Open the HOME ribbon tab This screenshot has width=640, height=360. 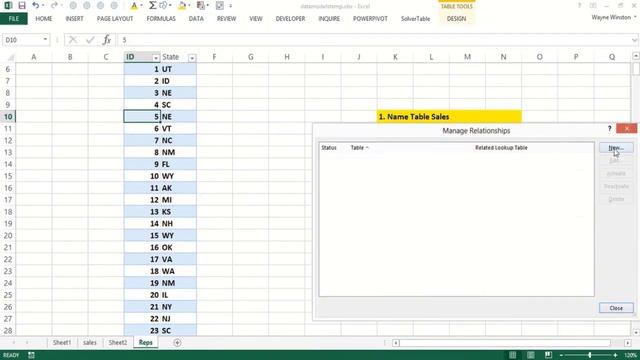click(44, 19)
